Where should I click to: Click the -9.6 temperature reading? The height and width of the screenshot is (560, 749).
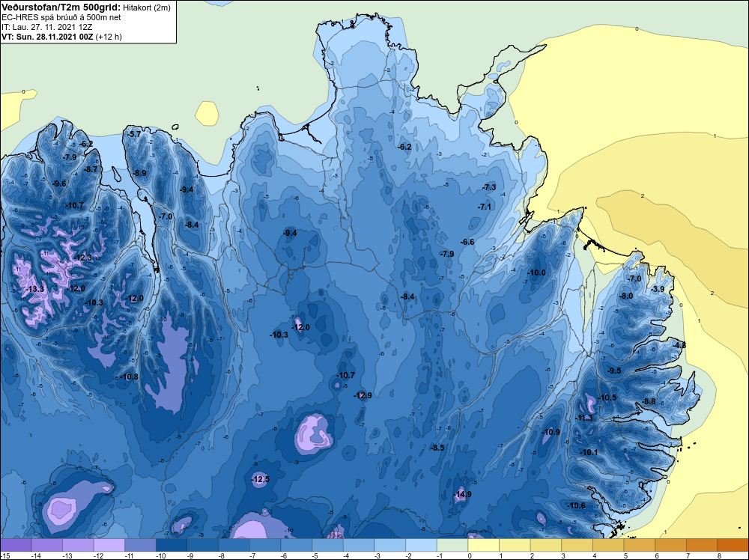(60, 184)
